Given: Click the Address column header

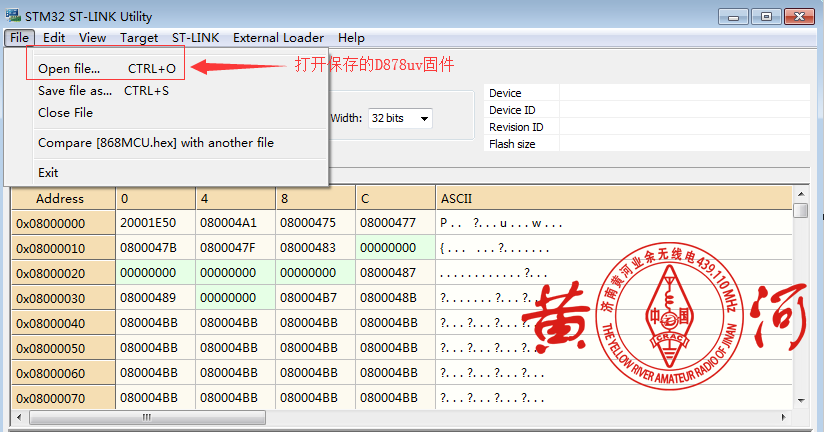Looking at the screenshot, I should [63, 199].
